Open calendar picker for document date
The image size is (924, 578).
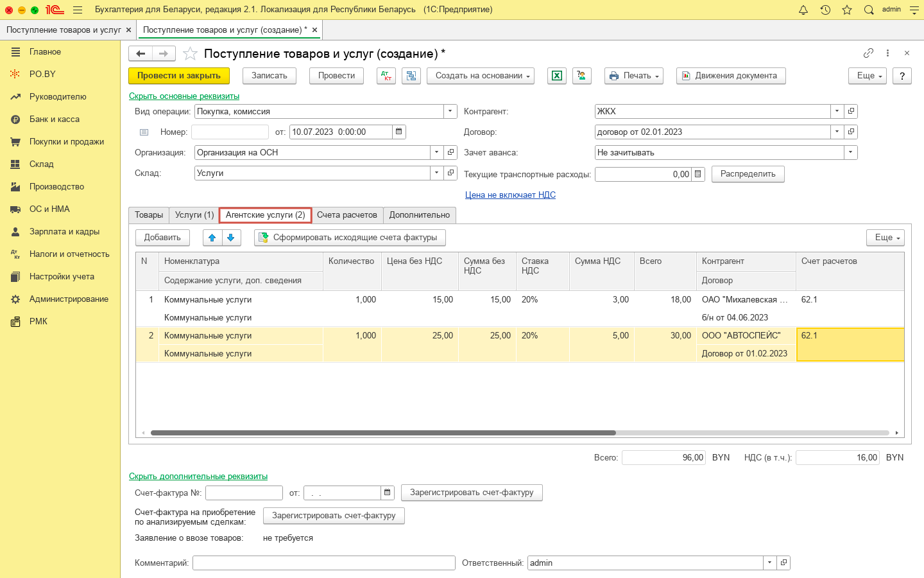398,132
